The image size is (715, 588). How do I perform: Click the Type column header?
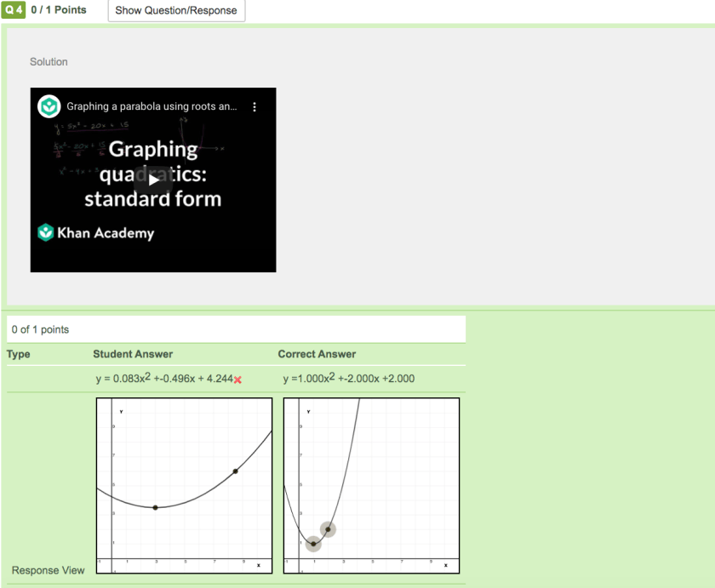(18, 354)
